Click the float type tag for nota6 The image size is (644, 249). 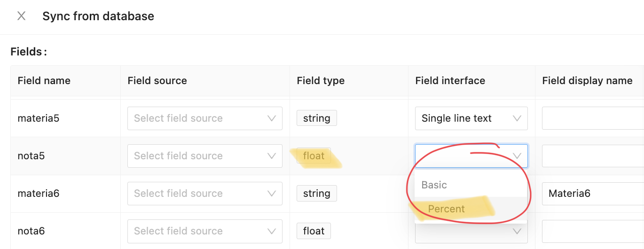point(314,231)
